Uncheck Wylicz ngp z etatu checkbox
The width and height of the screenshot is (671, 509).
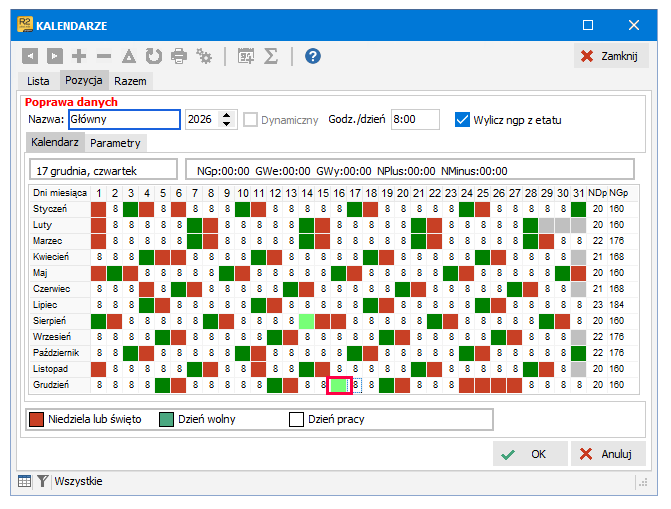point(462,119)
